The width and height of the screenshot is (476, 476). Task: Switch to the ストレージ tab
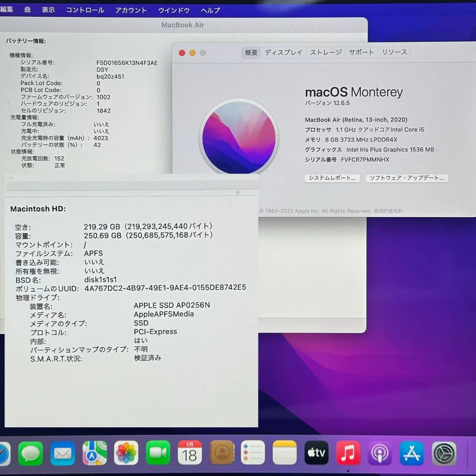[x=325, y=52]
